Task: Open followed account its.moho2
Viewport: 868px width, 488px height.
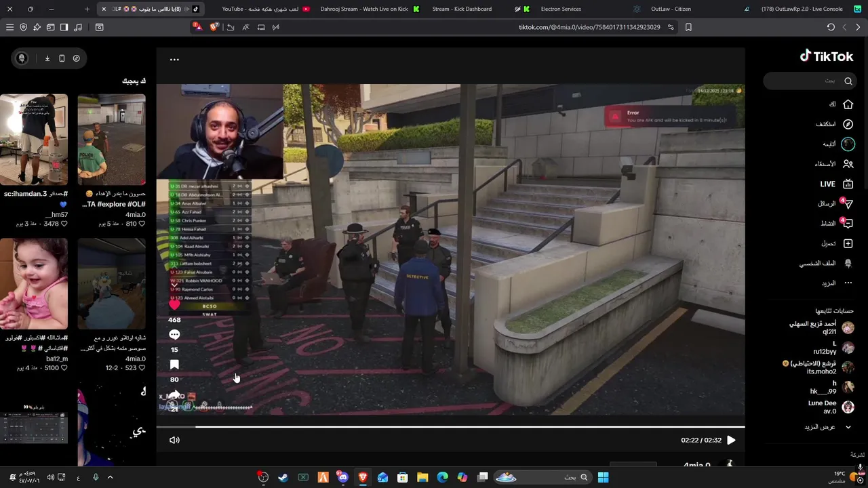Action: point(818,367)
